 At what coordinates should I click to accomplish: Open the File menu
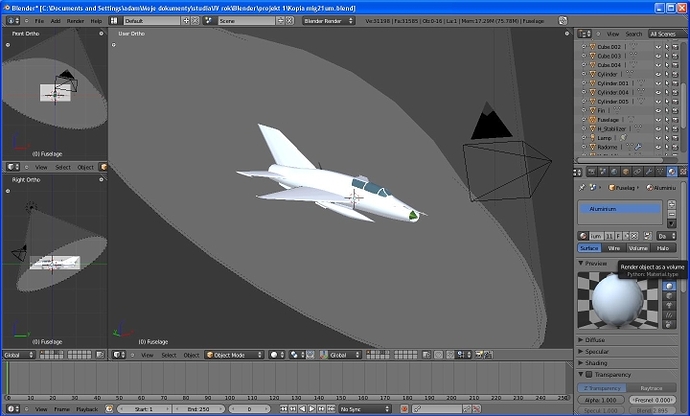[39, 21]
